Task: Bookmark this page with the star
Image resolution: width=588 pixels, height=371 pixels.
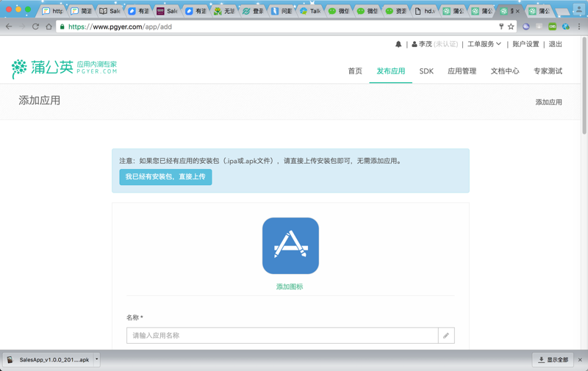Action: pyautogui.click(x=511, y=26)
